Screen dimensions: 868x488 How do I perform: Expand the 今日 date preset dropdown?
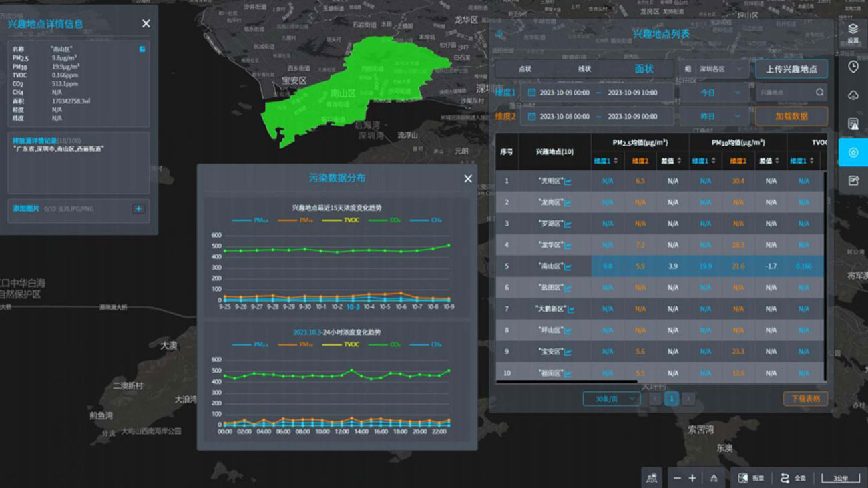coord(714,93)
